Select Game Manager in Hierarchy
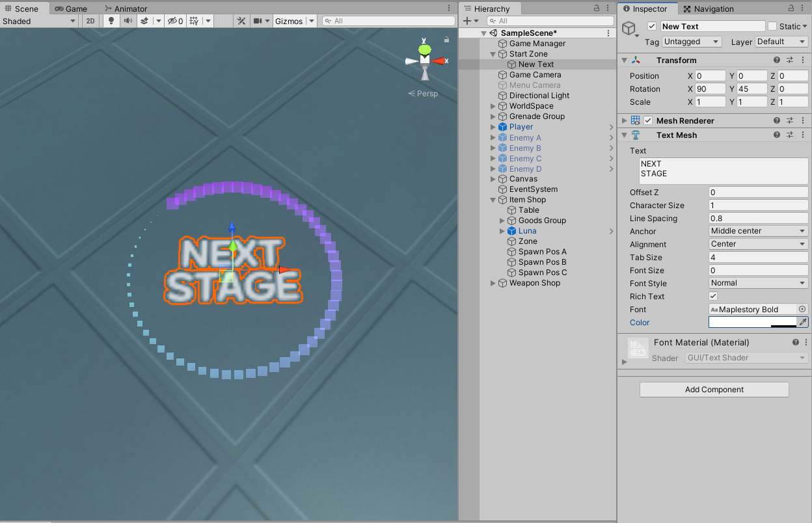 tap(537, 44)
